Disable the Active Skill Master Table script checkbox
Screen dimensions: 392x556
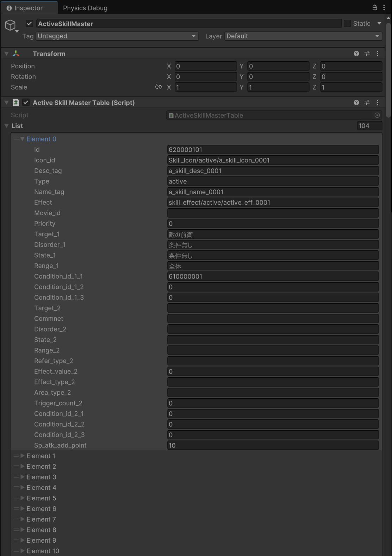click(x=26, y=102)
